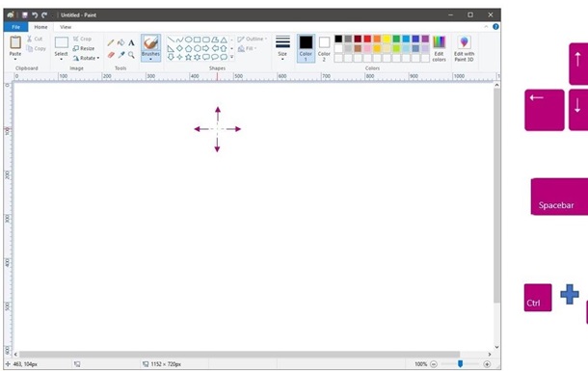Choose the Line shape
588x371 pixels.
coord(171,40)
